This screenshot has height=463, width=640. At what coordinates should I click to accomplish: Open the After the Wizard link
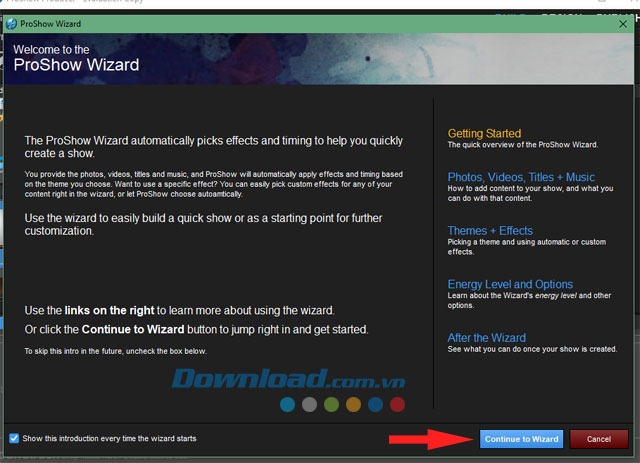click(x=487, y=338)
